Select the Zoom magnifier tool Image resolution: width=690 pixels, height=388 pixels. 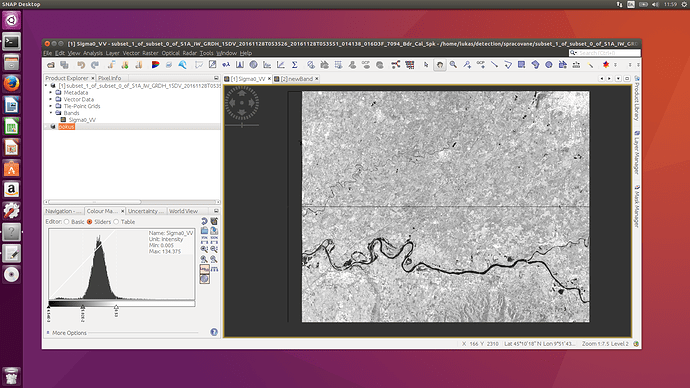click(453, 65)
